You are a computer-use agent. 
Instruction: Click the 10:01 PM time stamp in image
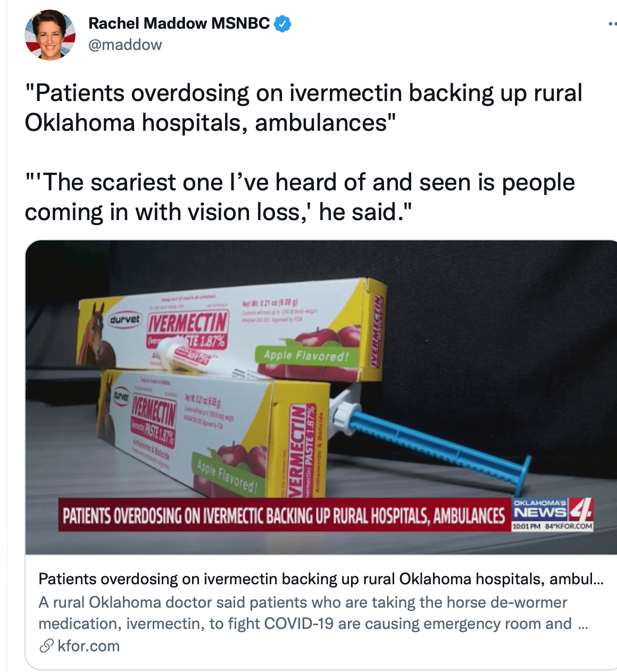coord(526,526)
